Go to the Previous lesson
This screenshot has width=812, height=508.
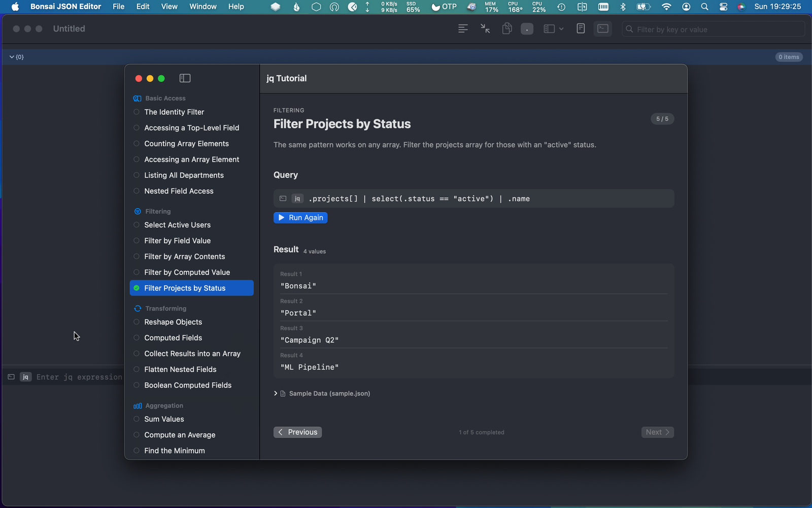(297, 432)
